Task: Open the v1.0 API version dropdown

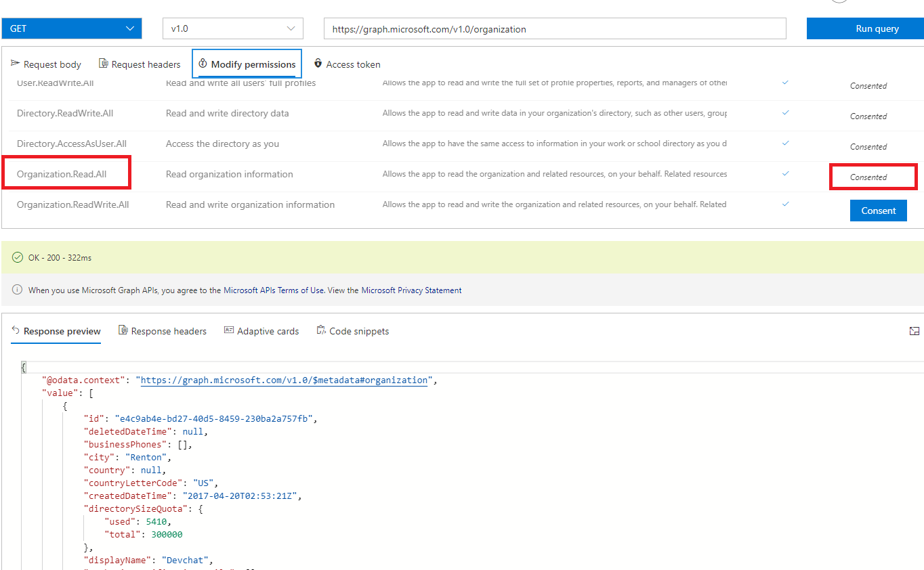Action: (232, 28)
